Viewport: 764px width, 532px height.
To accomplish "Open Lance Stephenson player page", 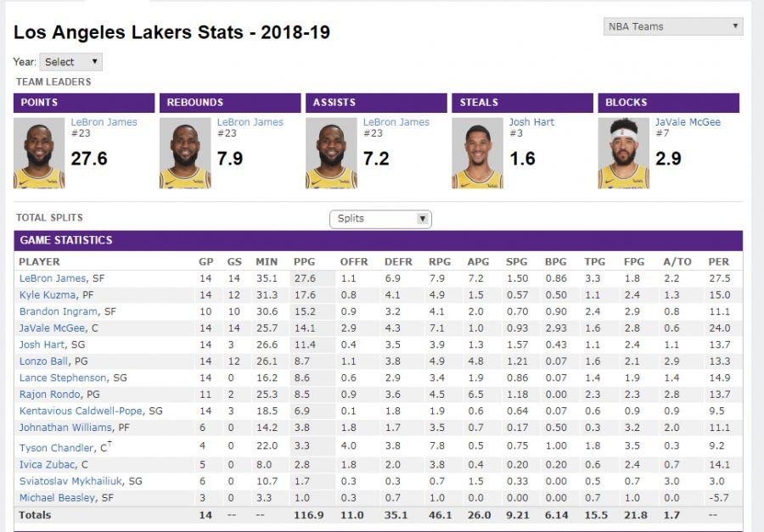I will [x=63, y=378].
